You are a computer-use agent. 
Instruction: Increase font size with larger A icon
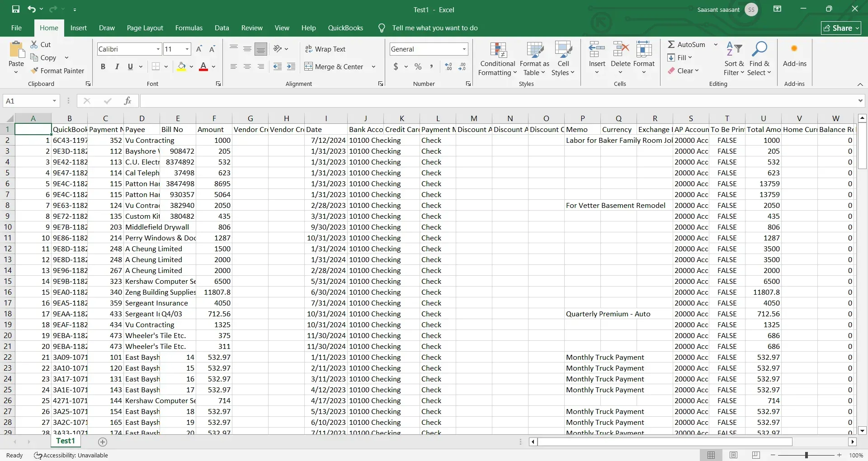[x=199, y=49]
